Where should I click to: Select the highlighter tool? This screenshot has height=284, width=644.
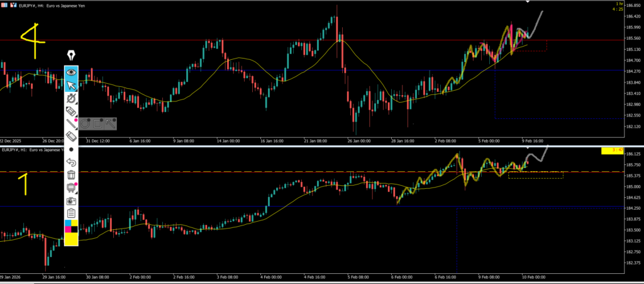pyautogui.click(x=71, y=111)
